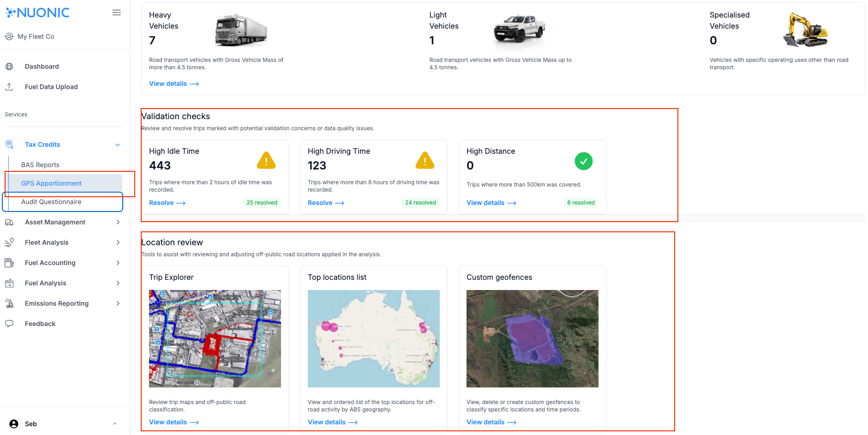Viewport: 868px width, 435px height.
Task: Click the Fuel Accounting pump icon
Action: (x=9, y=263)
